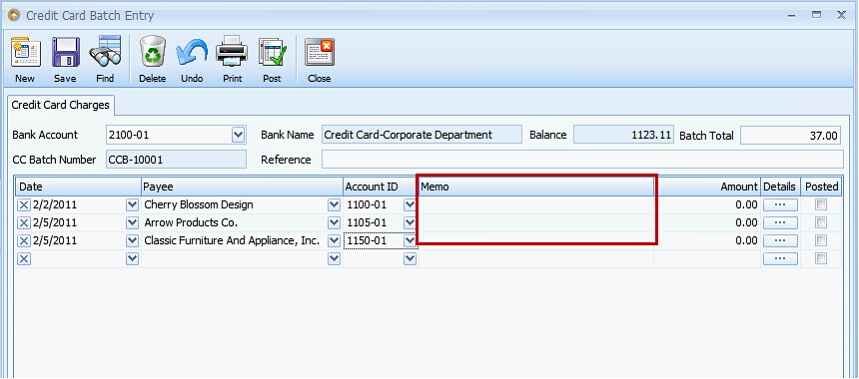Delete the Cherry Blossom Design row with X
This screenshot has width=859, height=379.
tap(24, 205)
